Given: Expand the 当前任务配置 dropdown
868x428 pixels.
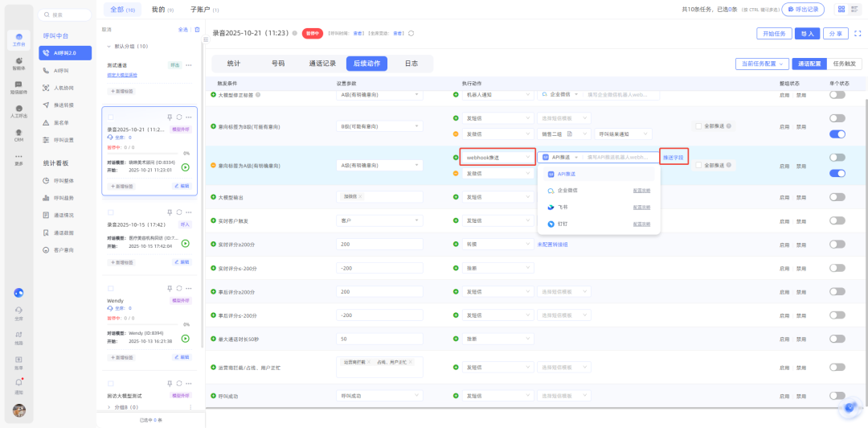Looking at the screenshot, I should click(762, 64).
